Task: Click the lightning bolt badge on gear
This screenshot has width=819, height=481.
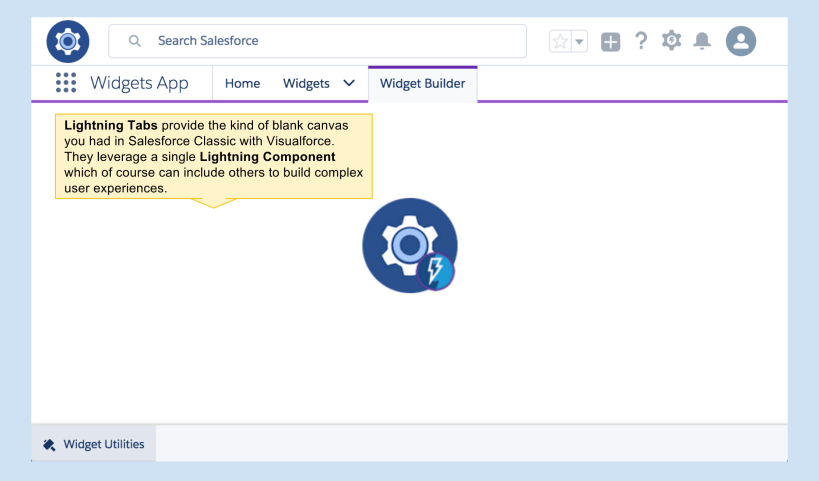Action: (x=437, y=271)
